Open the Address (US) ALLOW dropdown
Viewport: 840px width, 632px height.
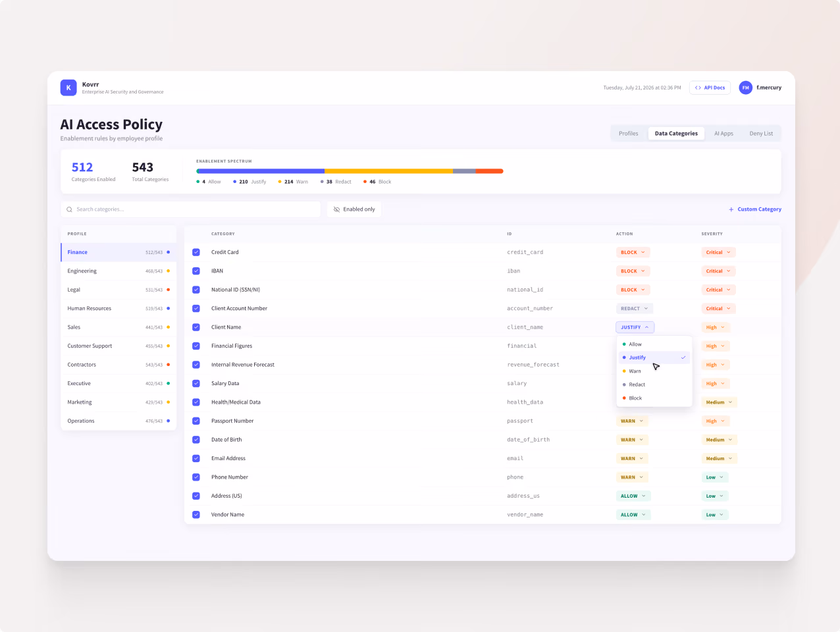[x=633, y=496]
